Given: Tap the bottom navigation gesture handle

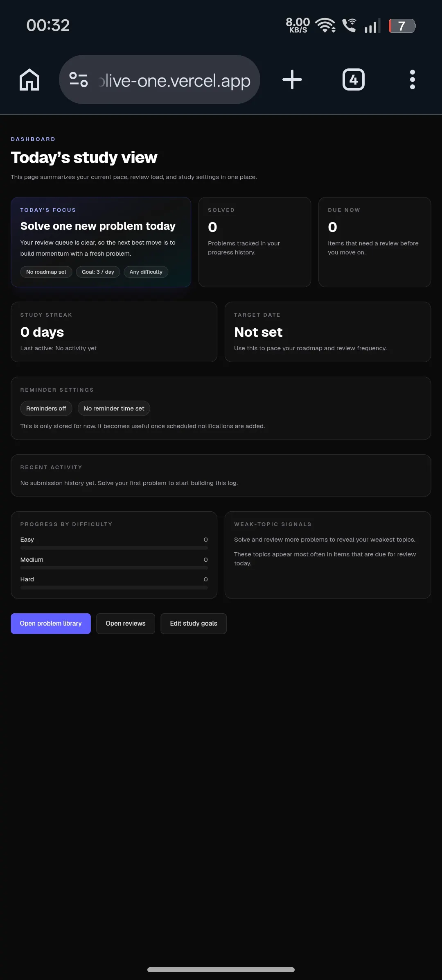Looking at the screenshot, I should click(221, 969).
